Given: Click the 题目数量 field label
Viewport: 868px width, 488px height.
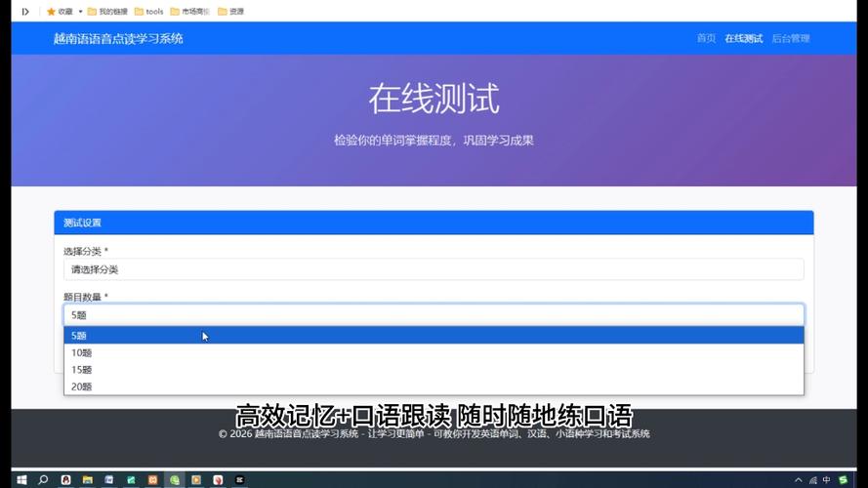Looking at the screenshot, I should coord(85,297).
